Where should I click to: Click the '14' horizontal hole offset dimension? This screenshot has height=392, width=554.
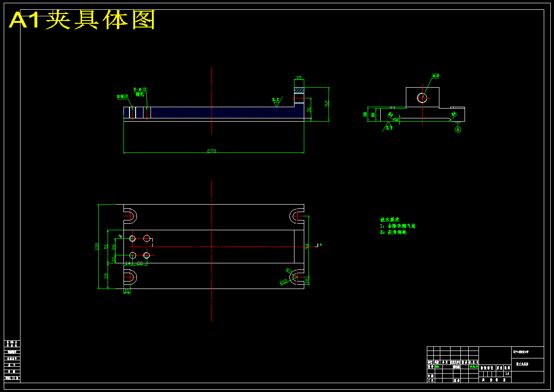128,263
